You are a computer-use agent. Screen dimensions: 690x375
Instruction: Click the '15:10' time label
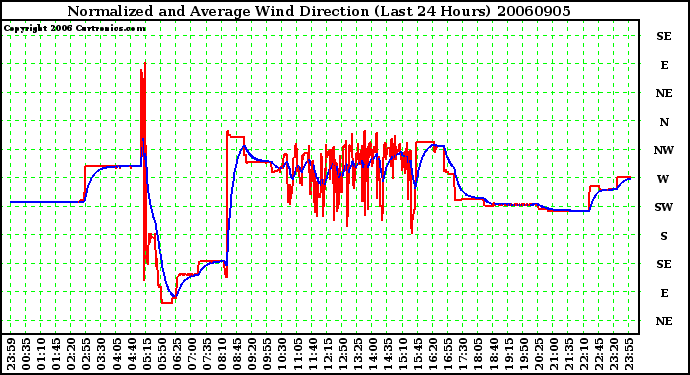403,354
